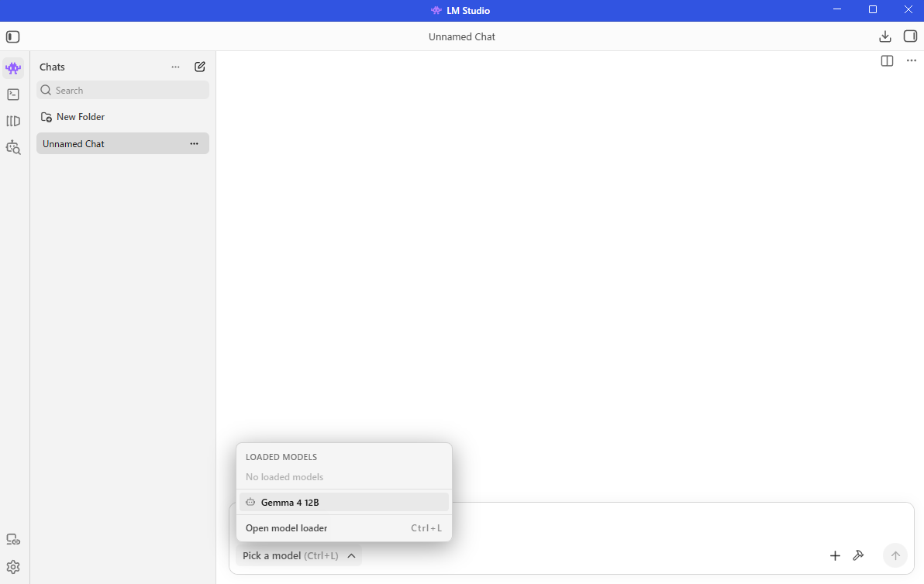Open the Developer terminal icon in sidebar
The height and width of the screenshot is (584, 924).
tap(13, 94)
